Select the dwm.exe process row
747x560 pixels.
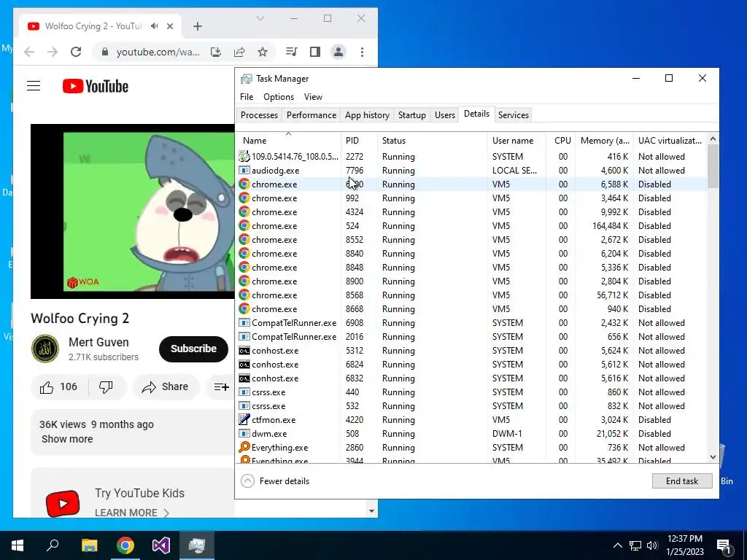[x=471, y=434]
